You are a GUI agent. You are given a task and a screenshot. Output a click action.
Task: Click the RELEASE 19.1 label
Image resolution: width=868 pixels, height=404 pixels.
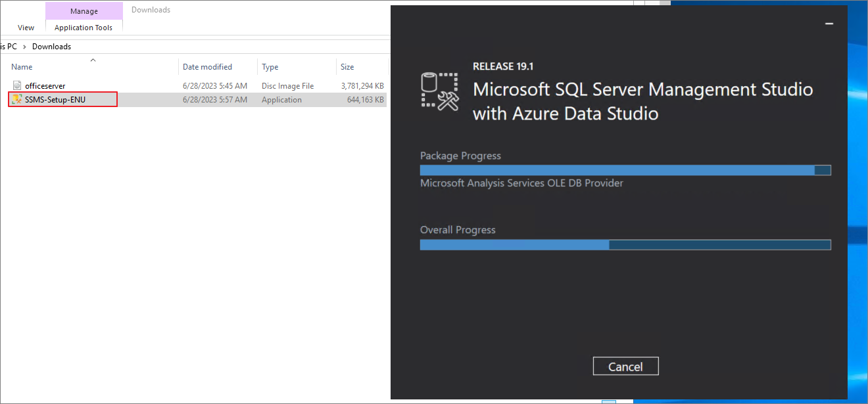503,66
